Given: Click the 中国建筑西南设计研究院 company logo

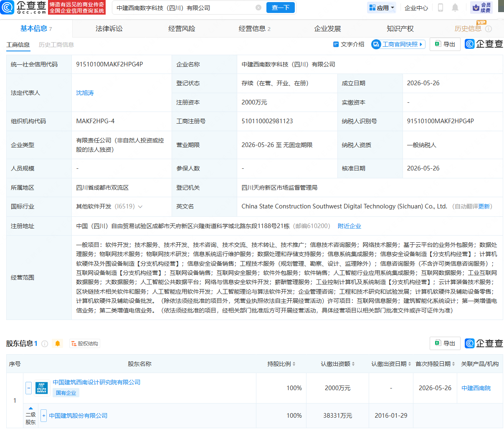Looking at the screenshot, I should 42,388.
